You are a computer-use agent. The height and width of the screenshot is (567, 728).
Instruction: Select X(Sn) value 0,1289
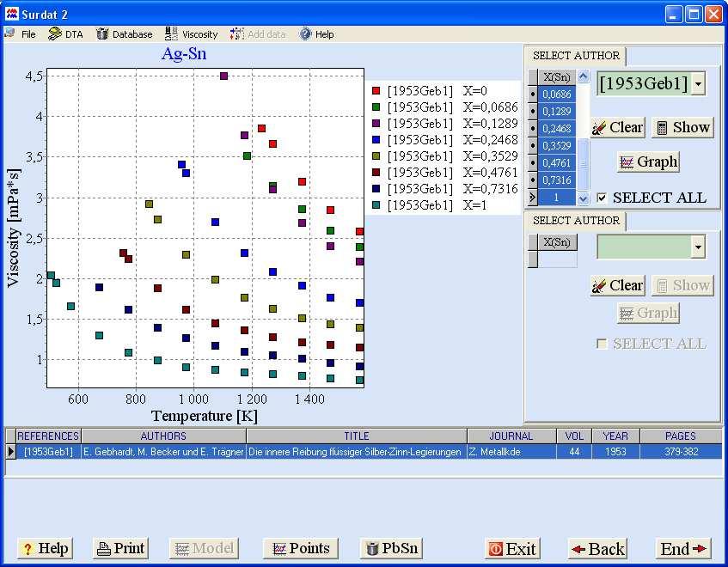click(x=557, y=112)
